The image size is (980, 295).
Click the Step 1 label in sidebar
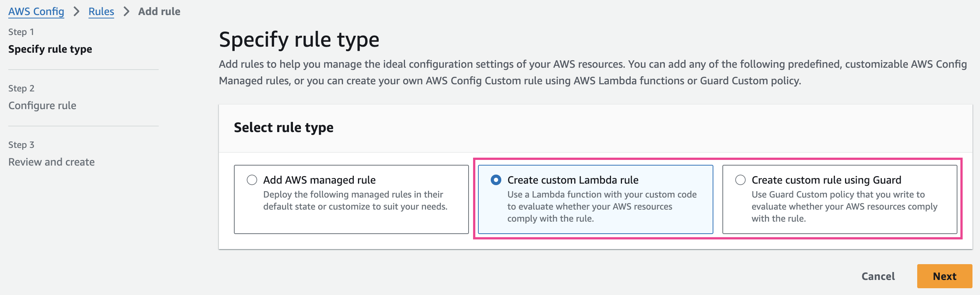point(21,32)
